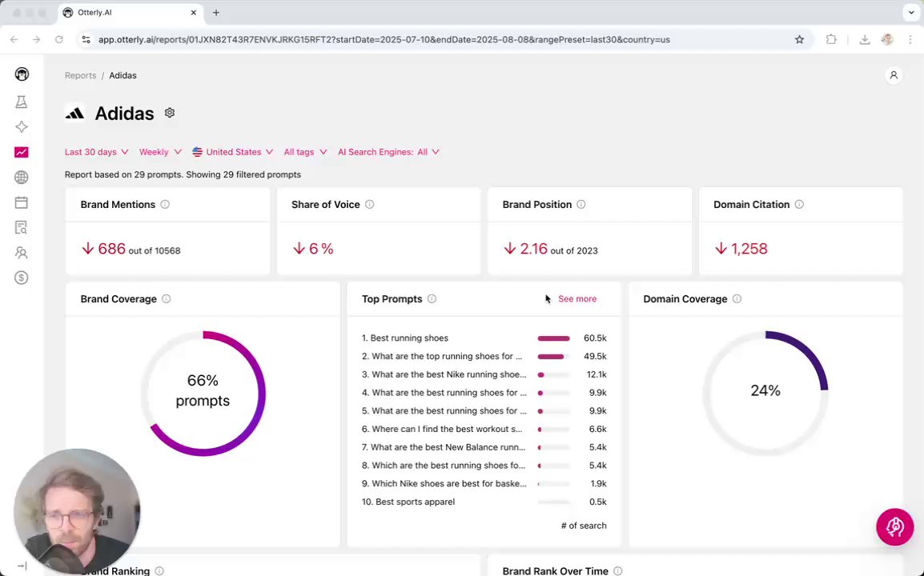This screenshot has height=576, width=924.
Task: Expand the All tags filter
Action: click(305, 152)
